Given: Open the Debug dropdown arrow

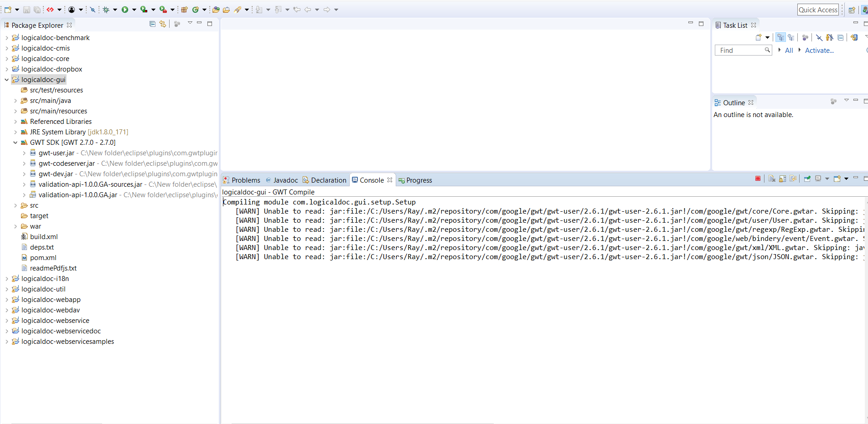Looking at the screenshot, I should [115, 10].
